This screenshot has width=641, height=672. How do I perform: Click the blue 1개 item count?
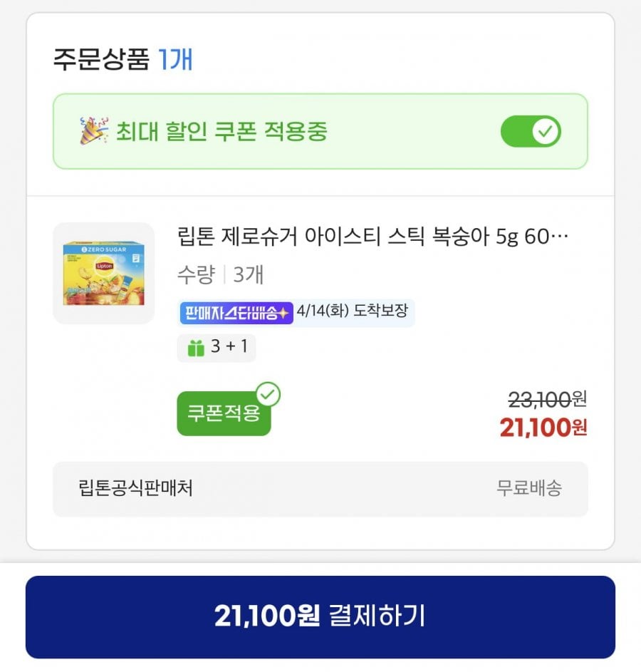[x=175, y=60]
